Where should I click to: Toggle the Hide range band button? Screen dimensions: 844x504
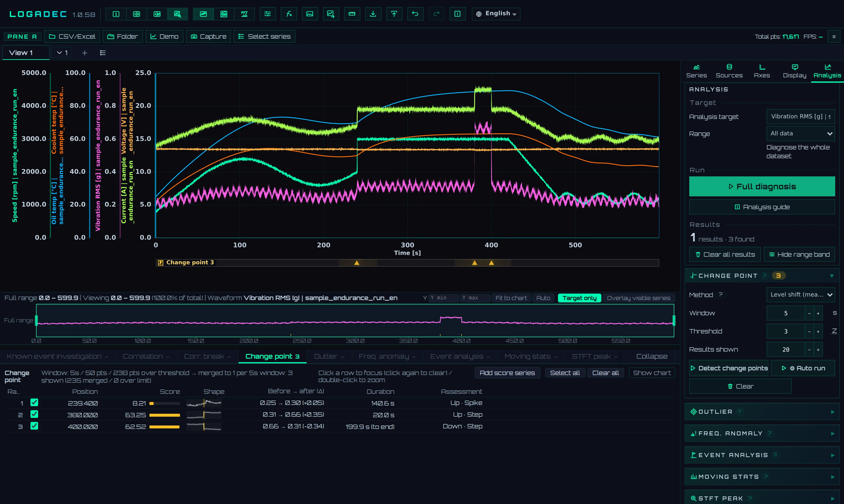tap(799, 254)
